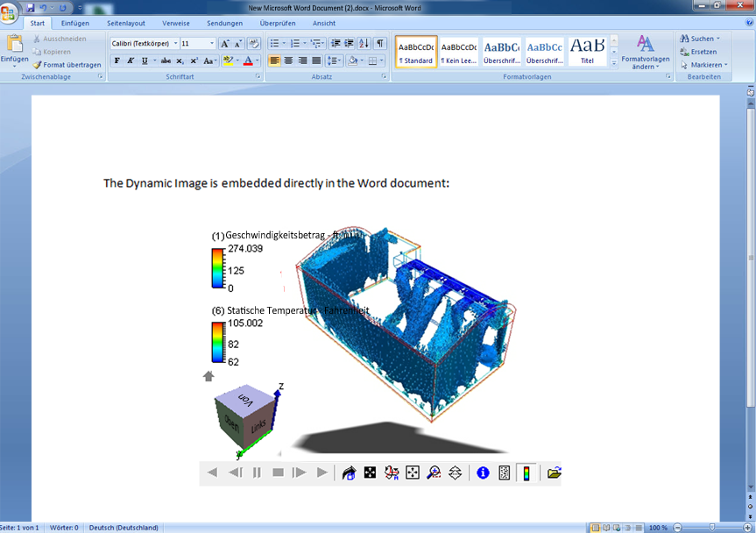Save document using quick access toolbar
The width and height of the screenshot is (756, 533).
click(31, 8)
